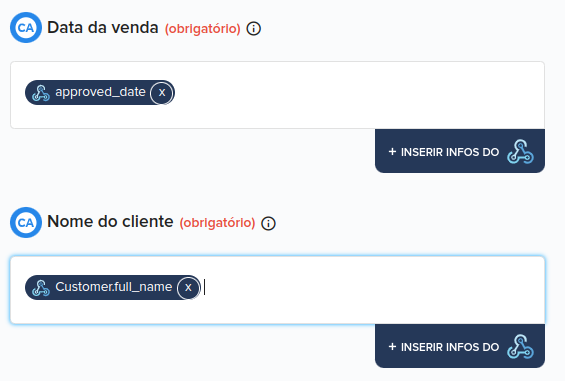Remove the Customer.full_name tag with its x
Viewport: 565px width, 381px height.
pos(188,288)
